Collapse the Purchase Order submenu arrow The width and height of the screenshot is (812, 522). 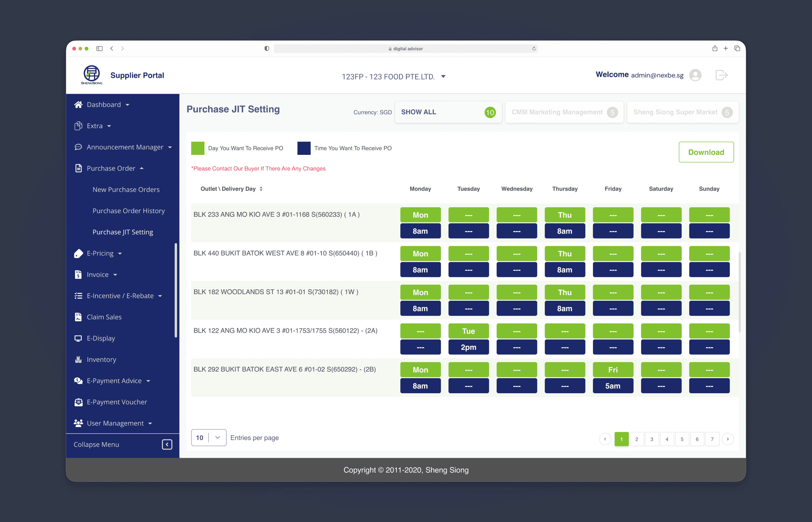pos(142,168)
